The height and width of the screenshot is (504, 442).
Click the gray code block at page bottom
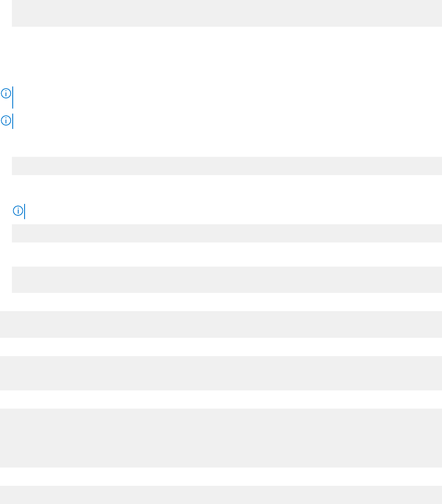pyautogui.click(x=221, y=495)
